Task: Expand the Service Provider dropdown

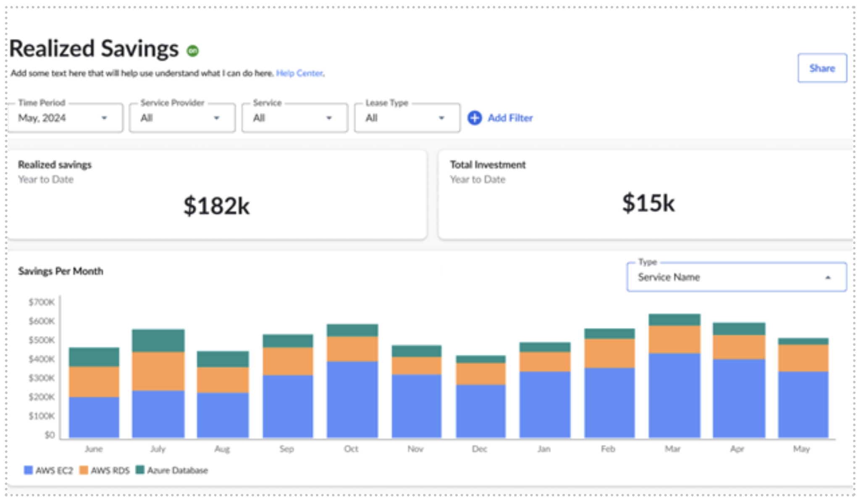Action: coord(182,118)
